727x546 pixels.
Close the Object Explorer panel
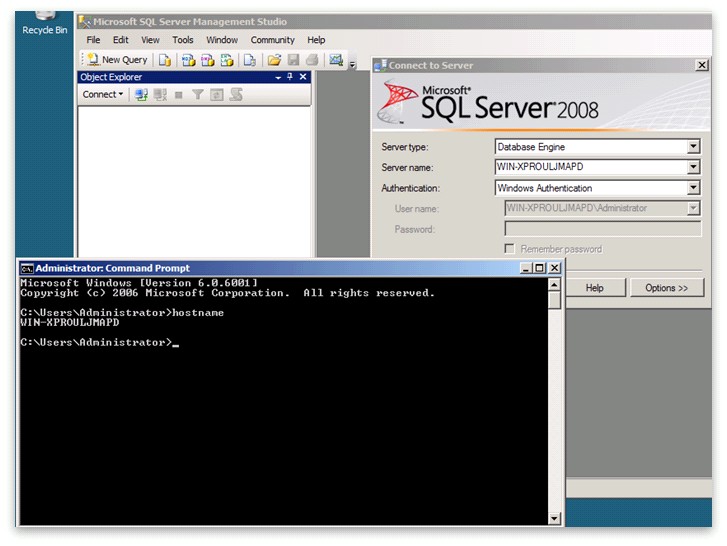(303, 76)
